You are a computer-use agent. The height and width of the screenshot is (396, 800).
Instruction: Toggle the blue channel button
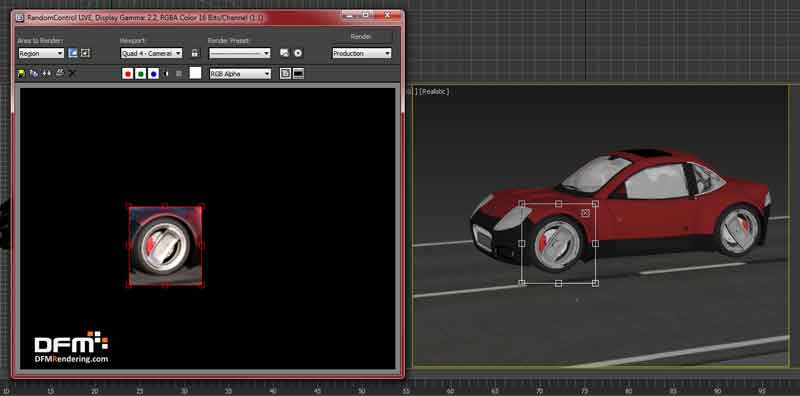click(x=153, y=74)
